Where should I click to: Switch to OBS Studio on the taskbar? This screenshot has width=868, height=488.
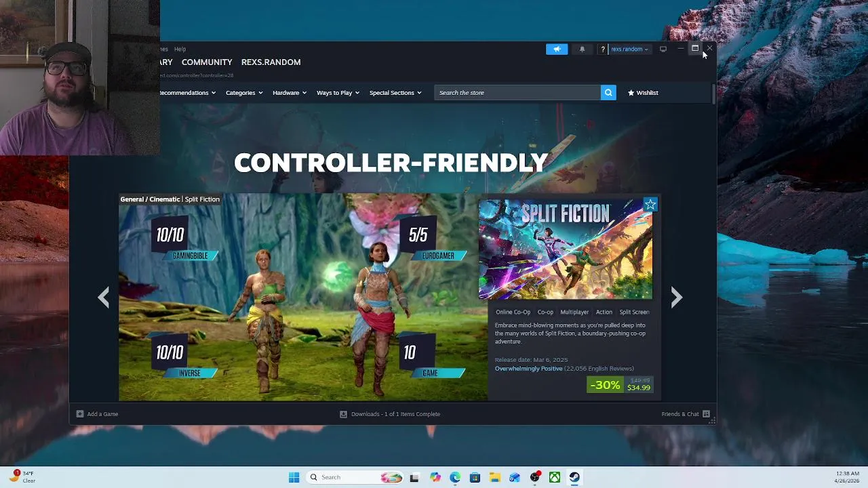pyautogui.click(x=534, y=477)
